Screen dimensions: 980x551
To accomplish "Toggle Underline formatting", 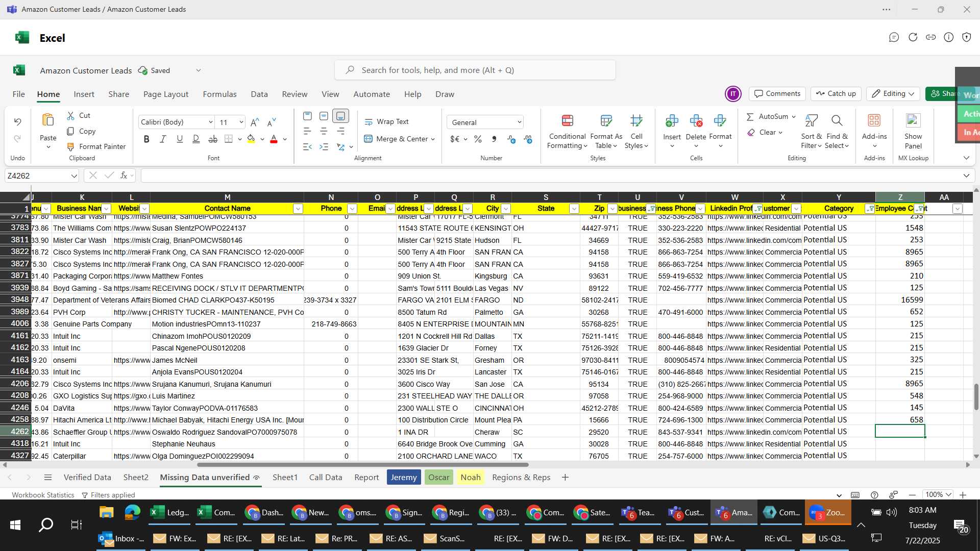I will click(180, 139).
